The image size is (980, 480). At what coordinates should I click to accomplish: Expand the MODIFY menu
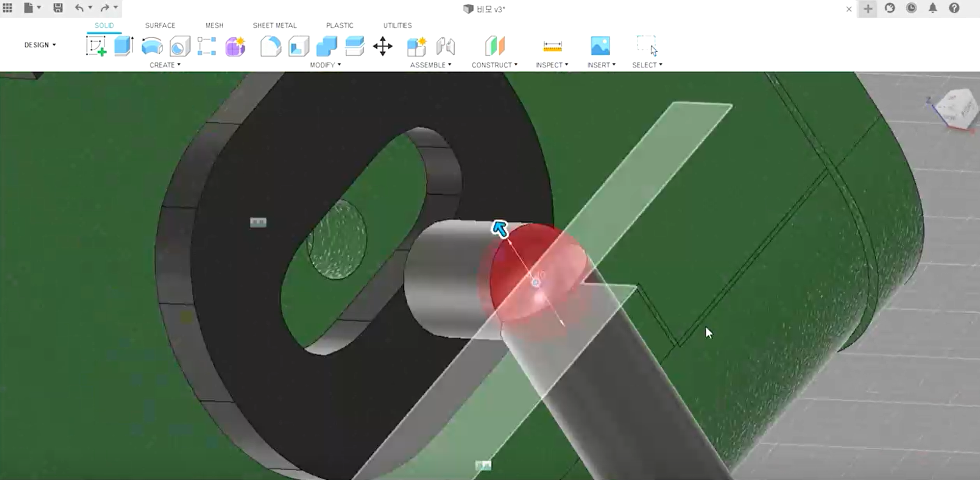point(325,65)
